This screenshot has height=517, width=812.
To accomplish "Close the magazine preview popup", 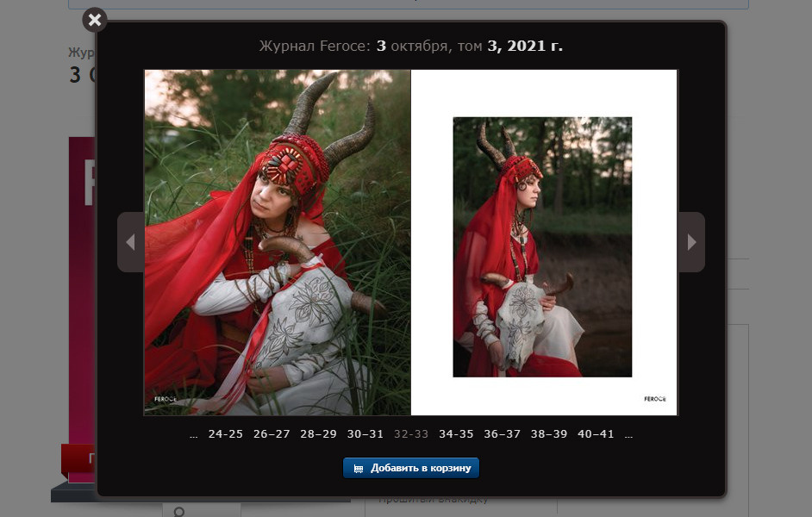I will [x=95, y=20].
